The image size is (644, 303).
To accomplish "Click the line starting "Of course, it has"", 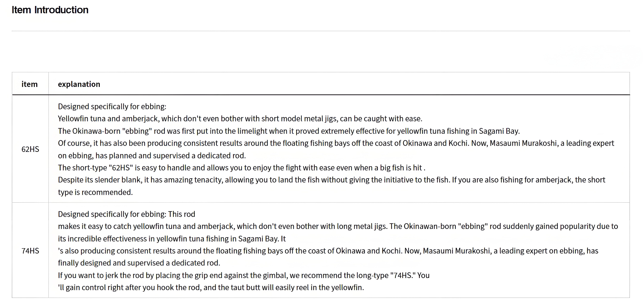I will [x=336, y=143].
